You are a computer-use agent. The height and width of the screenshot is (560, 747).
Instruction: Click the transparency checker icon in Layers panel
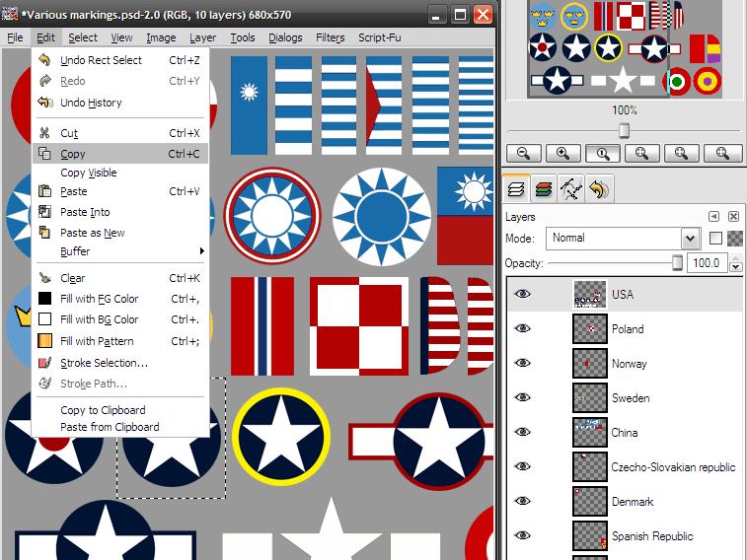pos(735,238)
